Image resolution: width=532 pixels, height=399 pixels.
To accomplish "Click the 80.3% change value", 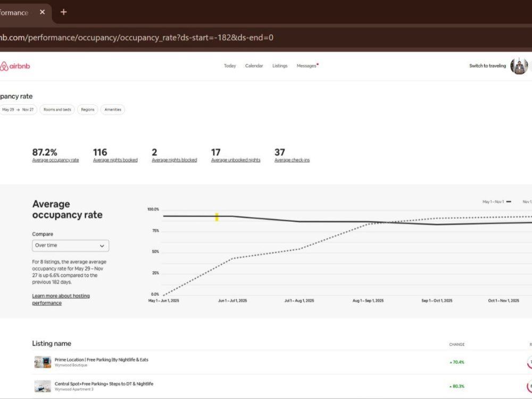I will click(x=457, y=386).
